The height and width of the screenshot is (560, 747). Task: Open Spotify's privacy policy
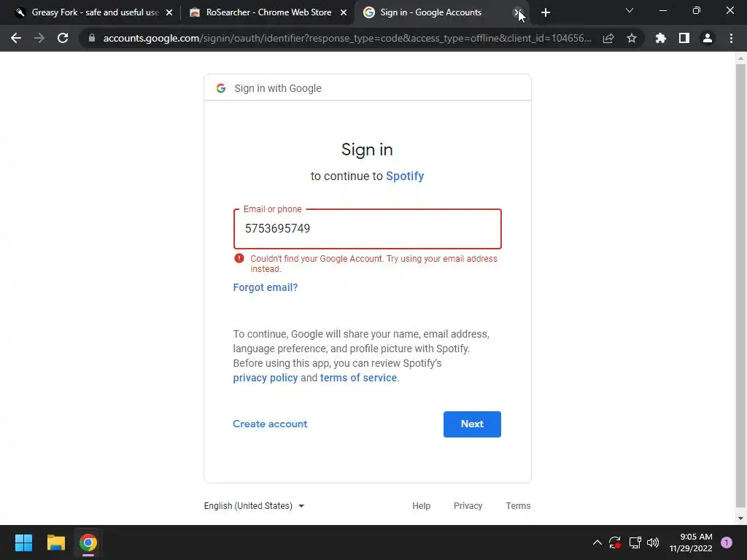pos(266,378)
